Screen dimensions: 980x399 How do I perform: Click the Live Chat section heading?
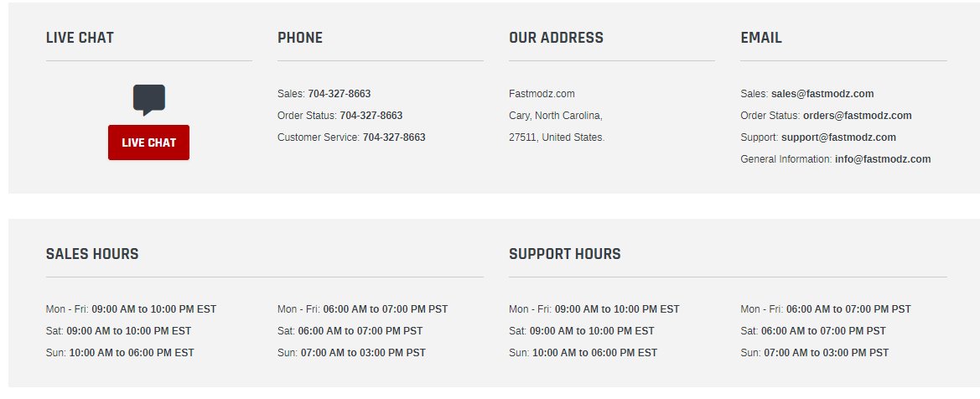click(x=80, y=38)
